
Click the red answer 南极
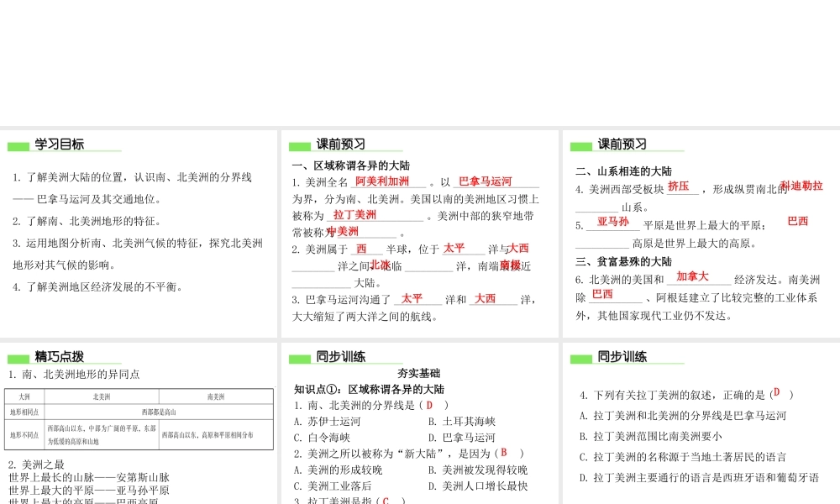pyautogui.click(x=510, y=265)
